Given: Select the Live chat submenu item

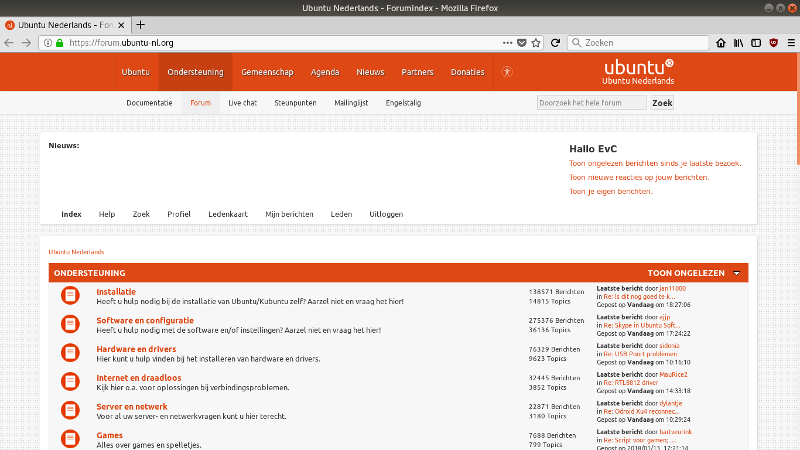Looking at the screenshot, I should (242, 103).
